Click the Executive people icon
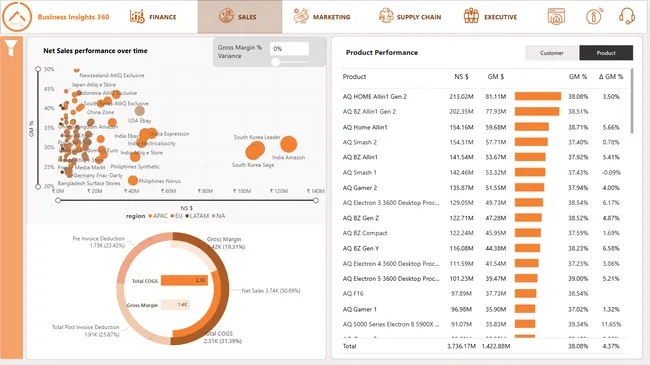Image resolution: width=650 pixels, height=365 pixels. pos(471,16)
